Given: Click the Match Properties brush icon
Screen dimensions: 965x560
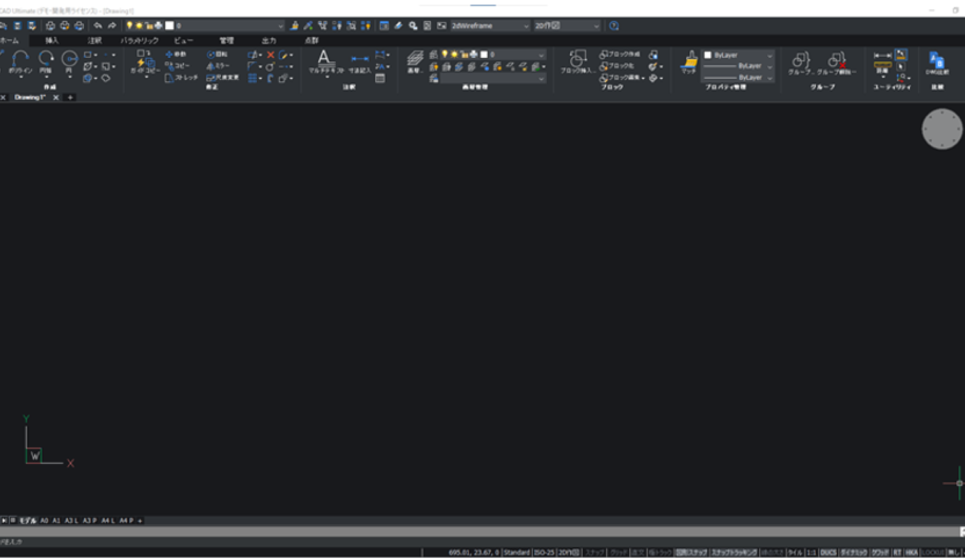Looking at the screenshot, I should click(x=689, y=61).
